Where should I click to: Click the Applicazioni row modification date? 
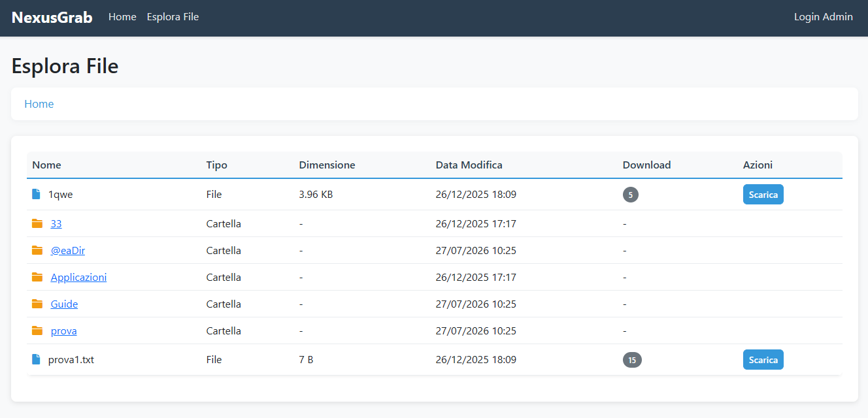[x=476, y=277]
